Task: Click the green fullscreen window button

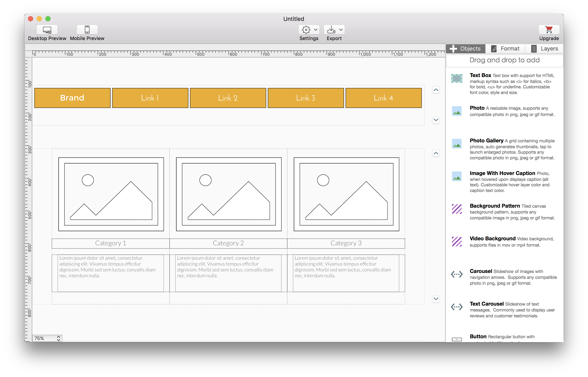Action: point(48,19)
